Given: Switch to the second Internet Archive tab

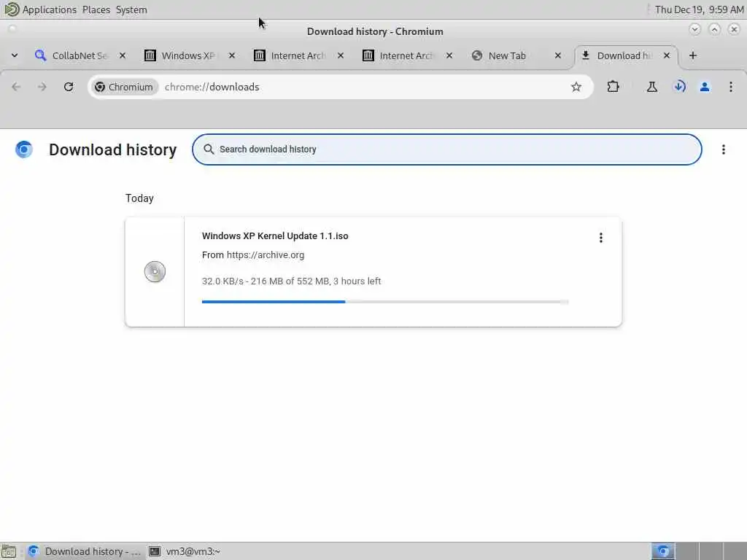Looking at the screenshot, I should pos(399,55).
